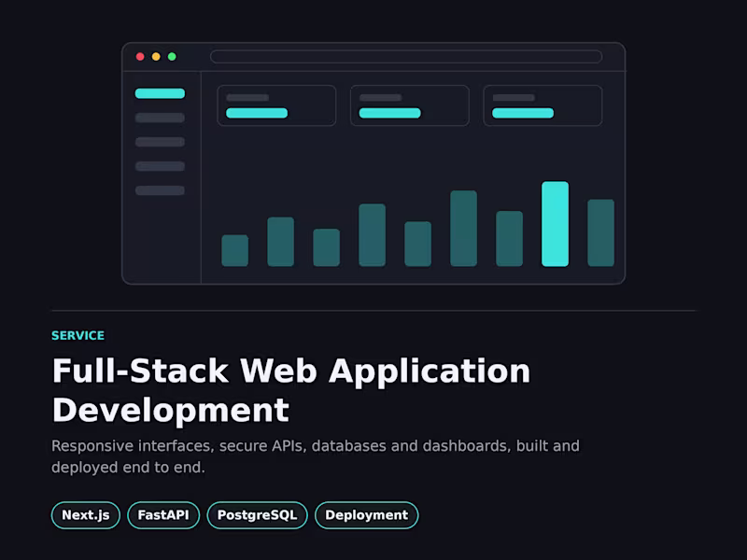Click the Responsive interfaces description paragraph

(316, 456)
